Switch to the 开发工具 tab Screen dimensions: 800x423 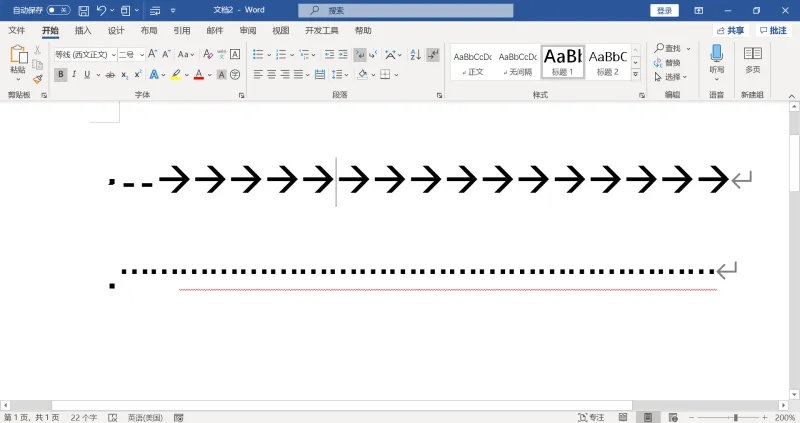[321, 31]
